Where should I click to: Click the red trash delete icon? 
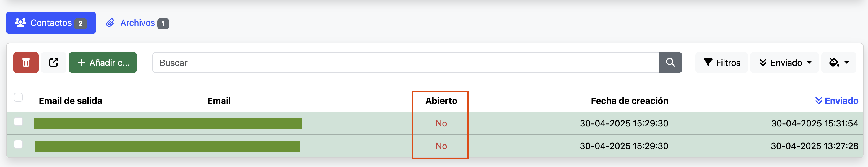click(x=26, y=62)
